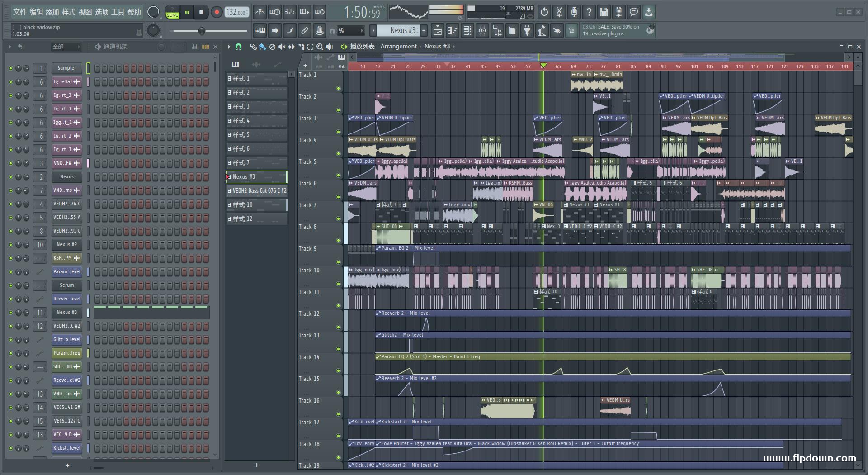Mute playlist Track 9
Viewport: 868px width, 475px height.
(x=338, y=262)
